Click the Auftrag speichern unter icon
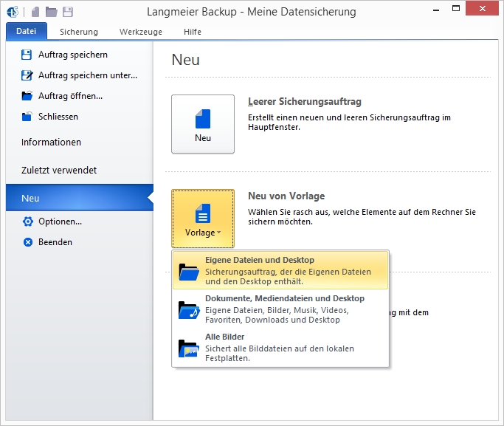 27,75
